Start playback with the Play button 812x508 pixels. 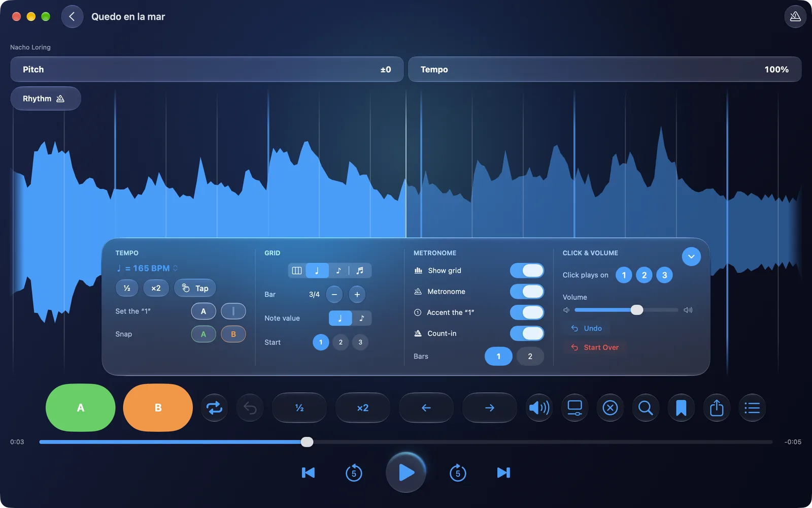pyautogui.click(x=406, y=472)
